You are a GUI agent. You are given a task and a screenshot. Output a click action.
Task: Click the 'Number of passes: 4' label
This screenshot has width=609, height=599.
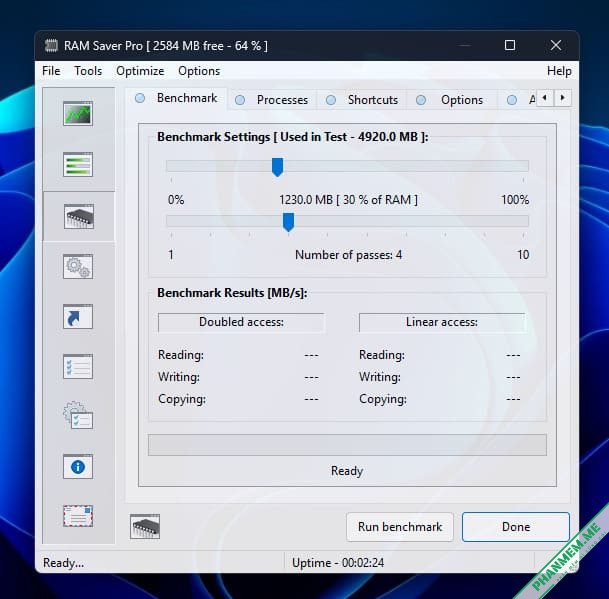(x=348, y=255)
